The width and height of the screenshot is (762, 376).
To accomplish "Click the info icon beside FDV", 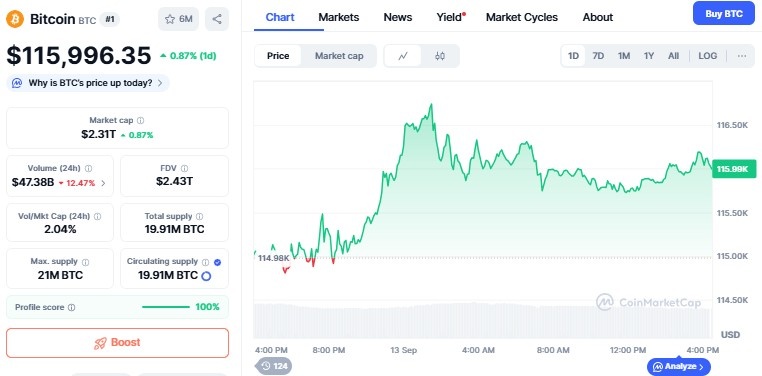I will click(x=184, y=169).
